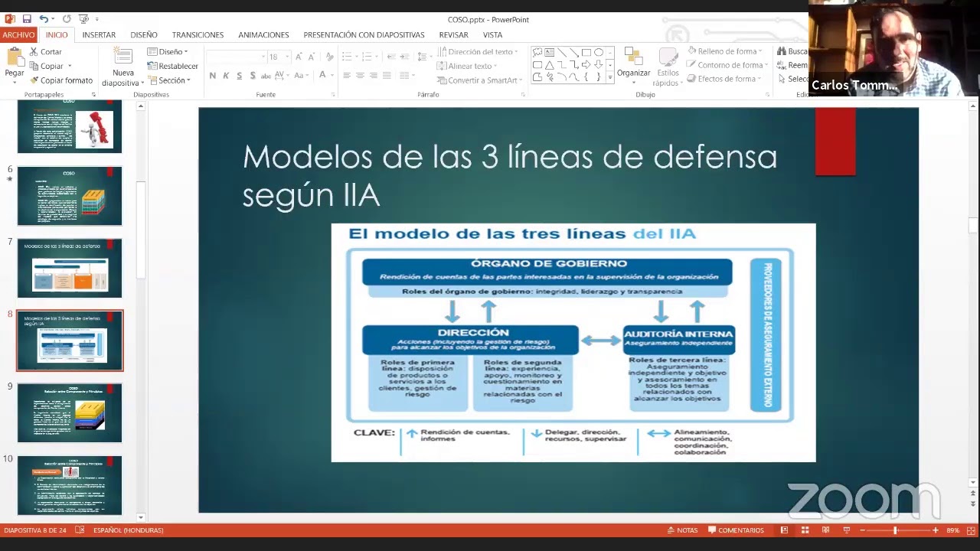Select the rectangle shape in gallery
The image size is (980, 551).
click(x=586, y=52)
